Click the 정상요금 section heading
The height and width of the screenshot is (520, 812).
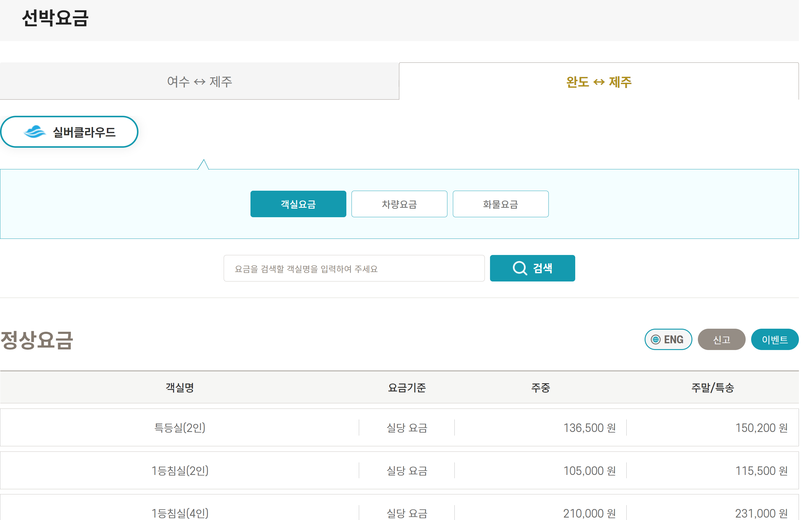[x=37, y=340]
